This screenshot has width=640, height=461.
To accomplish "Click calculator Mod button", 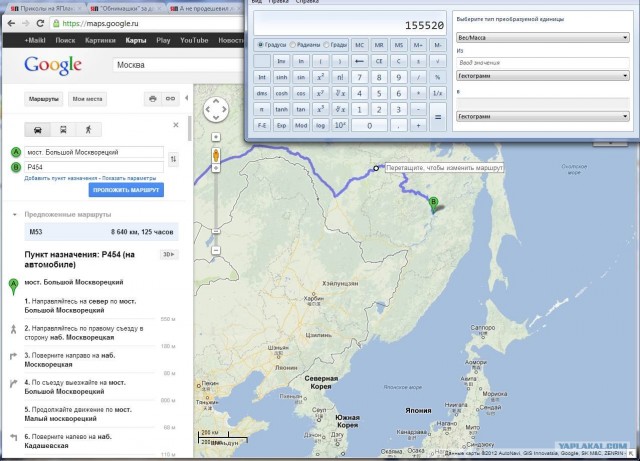I will pos(301,125).
